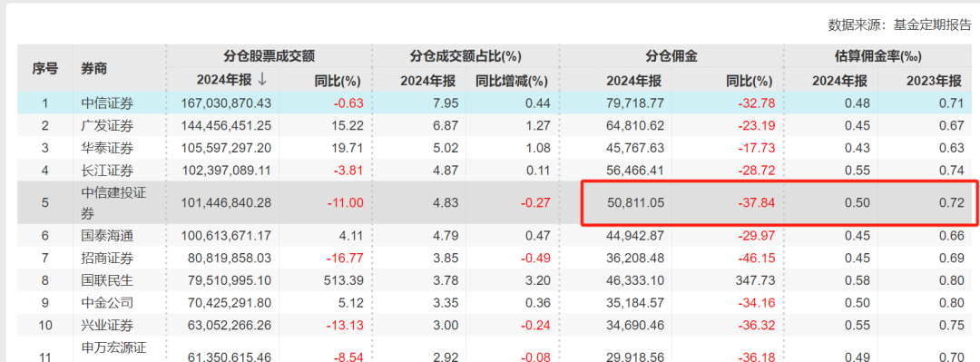Screen dimensions: 980x362
Task: Click the 数据来源：基金定期报告 label
Action: pos(900,25)
